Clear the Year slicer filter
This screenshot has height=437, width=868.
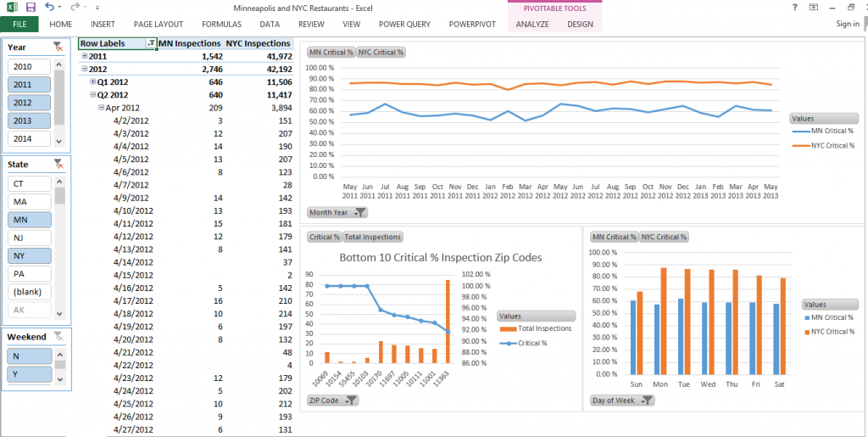pyautogui.click(x=58, y=47)
